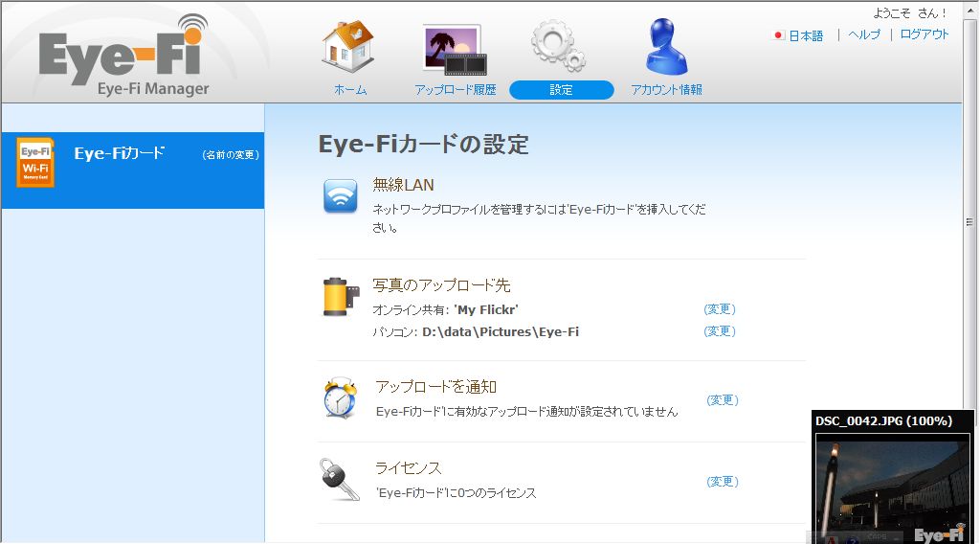Open the アカウント情報 tab label
The height and width of the screenshot is (544, 980).
point(666,90)
